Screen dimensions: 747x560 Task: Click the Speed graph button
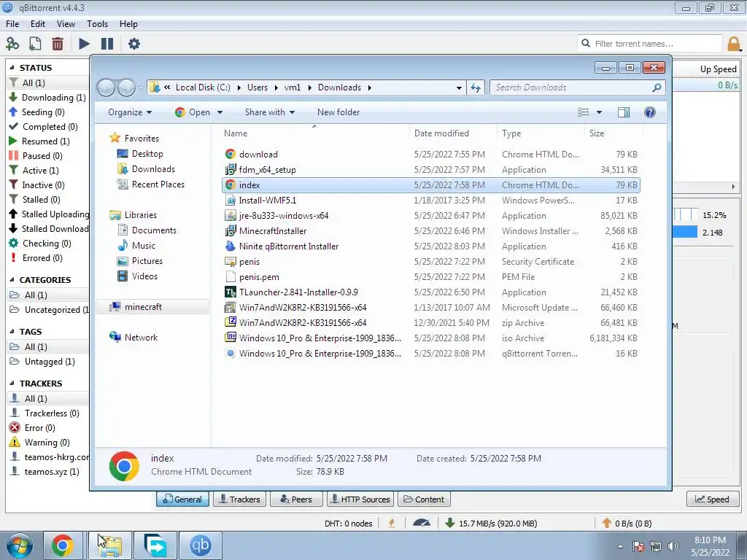(713, 499)
